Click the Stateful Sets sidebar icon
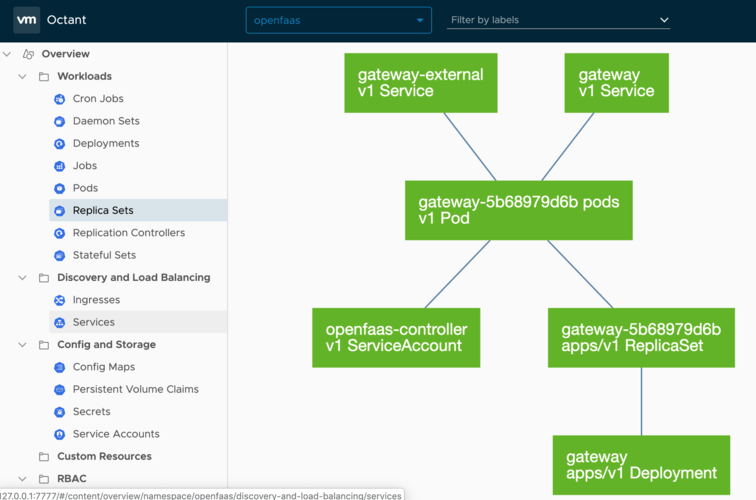This screenshot has width=756, height=500. point(59,255)
